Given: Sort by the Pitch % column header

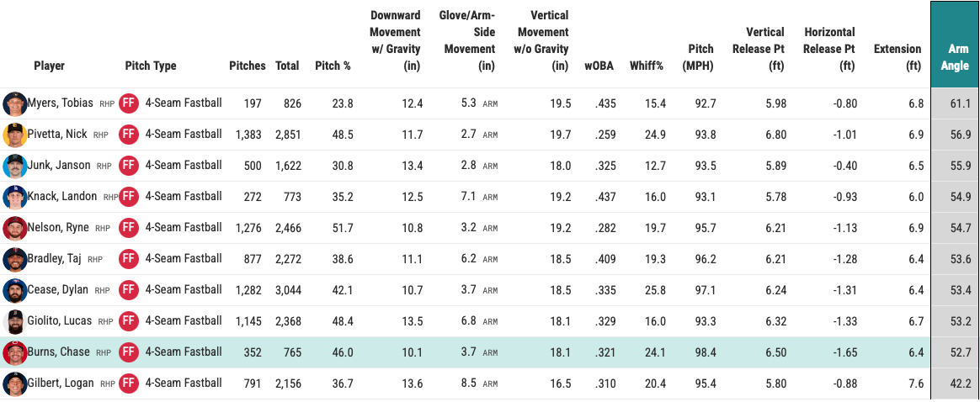Looking at the screenshot, I should coord(333,66).
